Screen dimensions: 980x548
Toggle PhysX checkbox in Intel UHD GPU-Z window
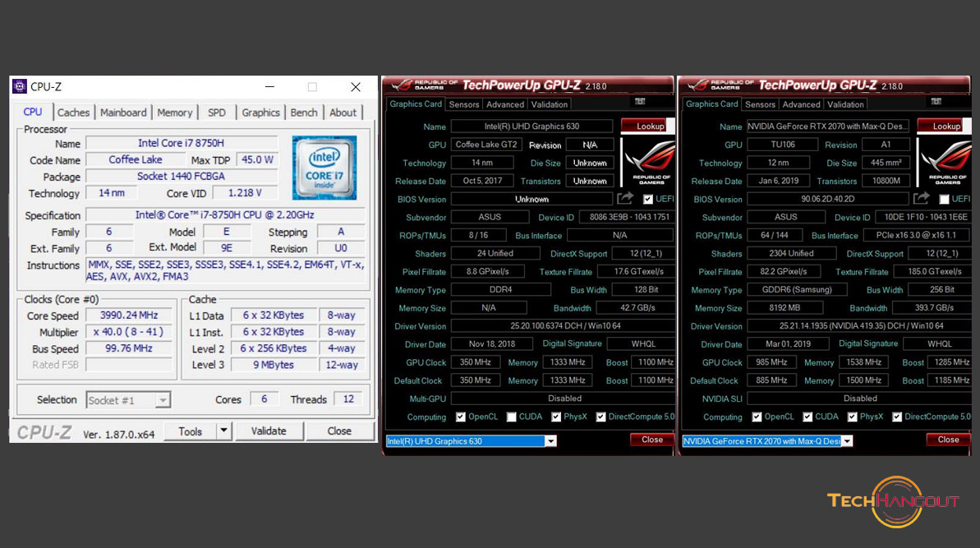pos(555,417)
